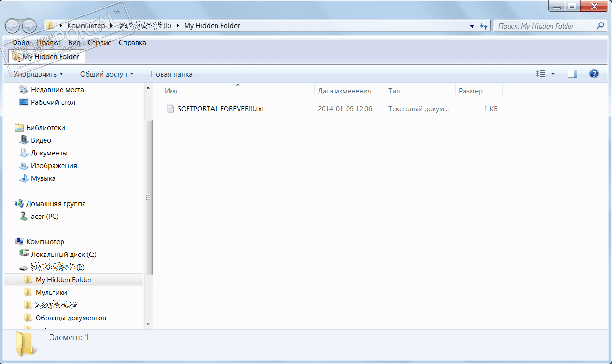Screen dimensions: 612x364
Task: Minimize the Explorer window
Action: (556, 6)
